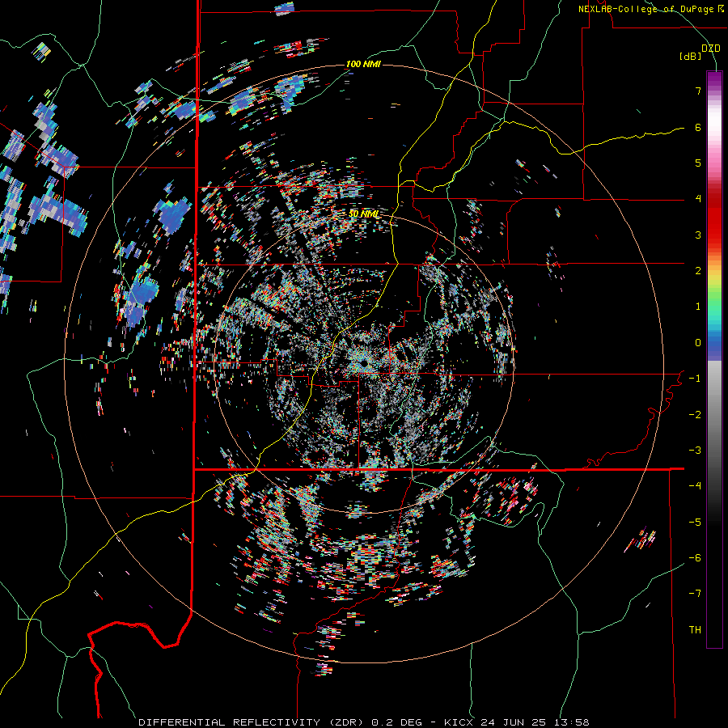Click the legend value -7
728x728 pixels.
click(x=695, y=594)
